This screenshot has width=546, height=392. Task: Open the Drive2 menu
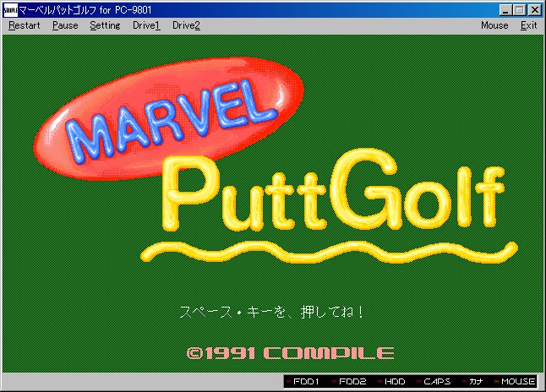pos(186,25)
